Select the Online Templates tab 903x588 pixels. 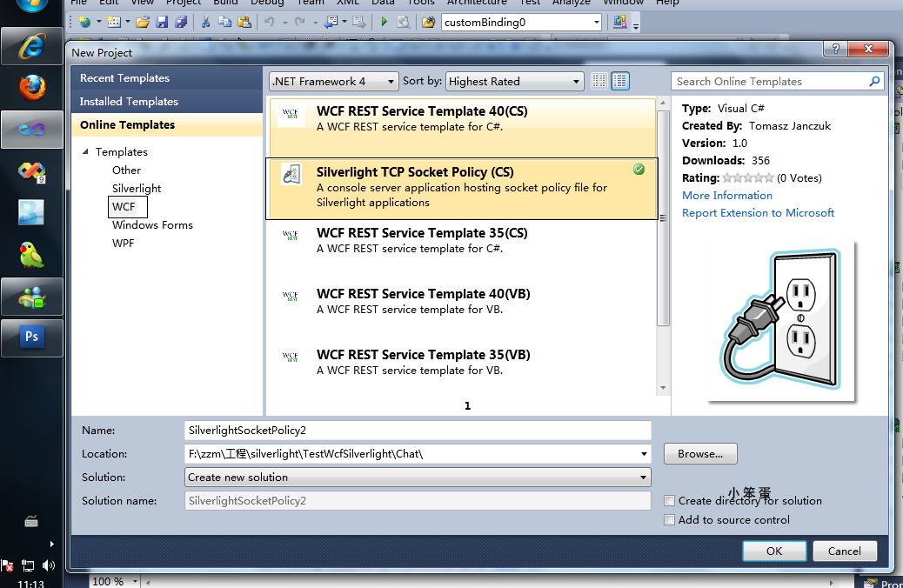pyautogui.click(x=167, y=125)
